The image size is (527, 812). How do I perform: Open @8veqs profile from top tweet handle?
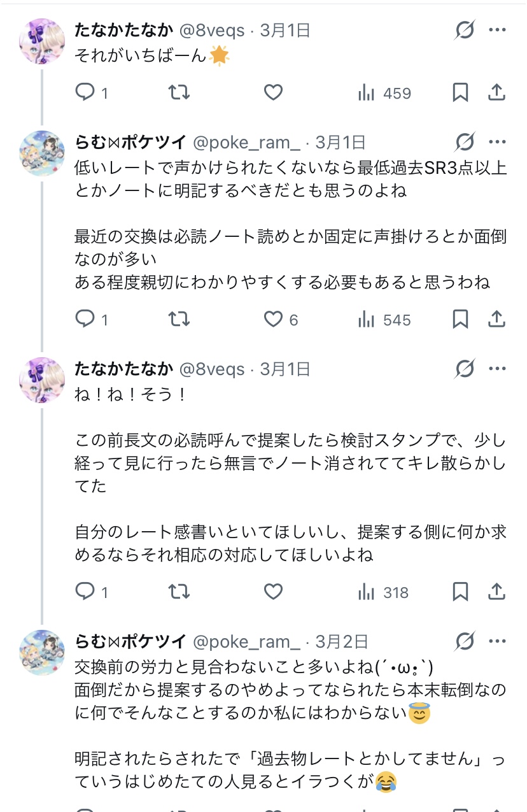[211, 29]
